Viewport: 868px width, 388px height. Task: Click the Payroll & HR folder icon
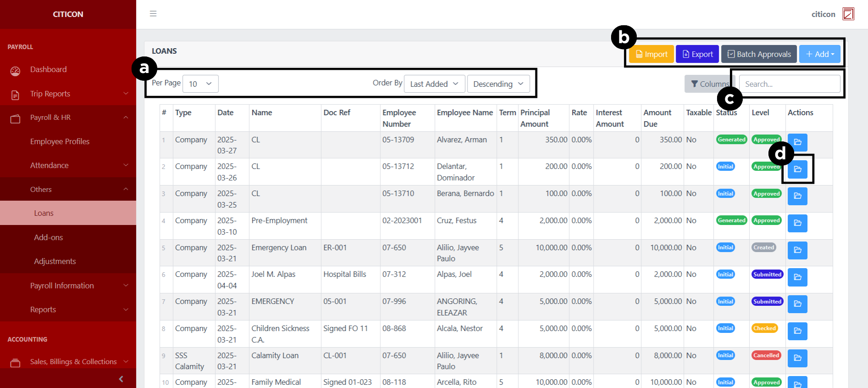tap(15, 119)
